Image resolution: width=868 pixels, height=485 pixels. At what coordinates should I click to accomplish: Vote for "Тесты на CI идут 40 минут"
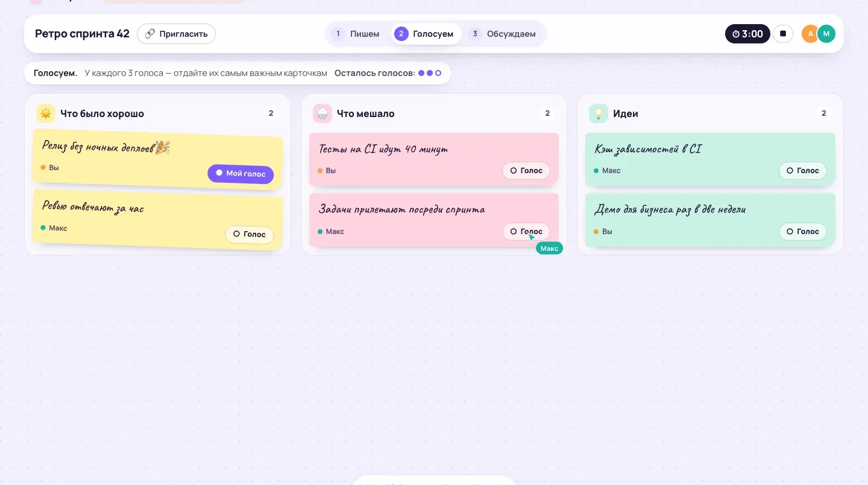tap(526, 171)
